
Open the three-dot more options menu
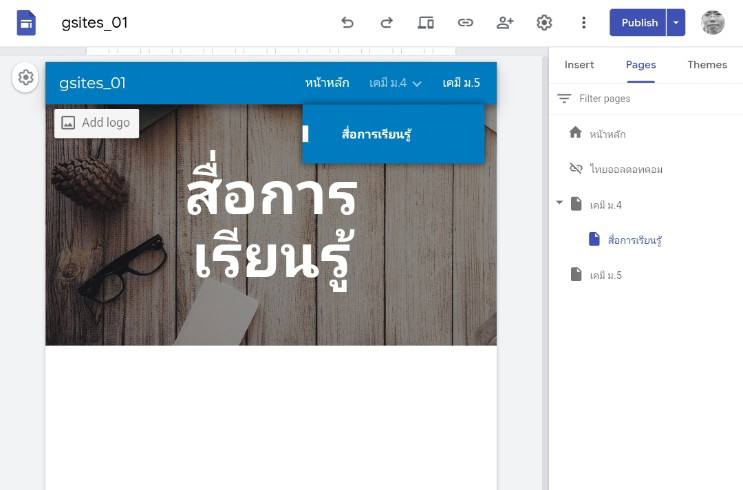click(x=584, y=23)
